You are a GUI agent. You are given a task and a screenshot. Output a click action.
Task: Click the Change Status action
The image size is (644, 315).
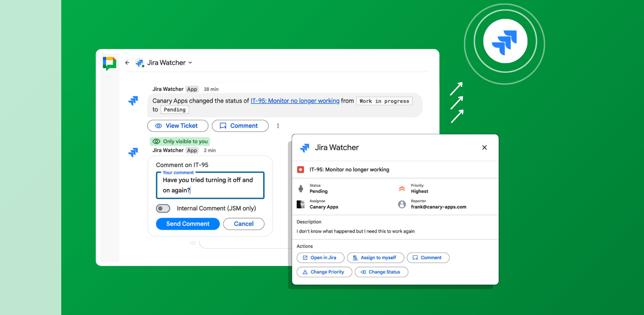(381, 272)
